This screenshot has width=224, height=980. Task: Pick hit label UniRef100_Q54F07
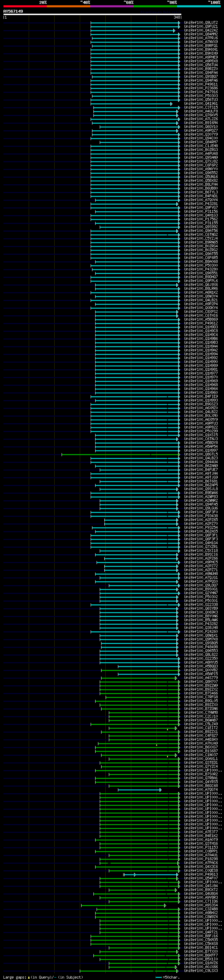pos(201,878)
